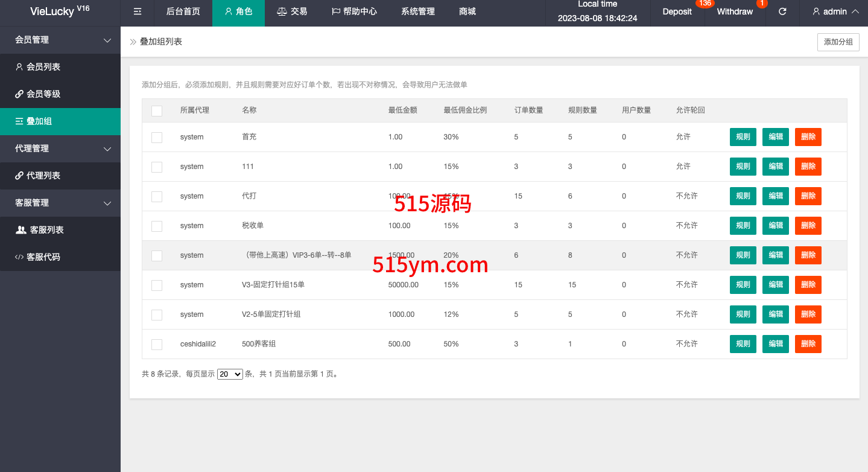Open 代理列表 via its link icon
Viewport: 868px width, 472px height.
click(19, 176)
